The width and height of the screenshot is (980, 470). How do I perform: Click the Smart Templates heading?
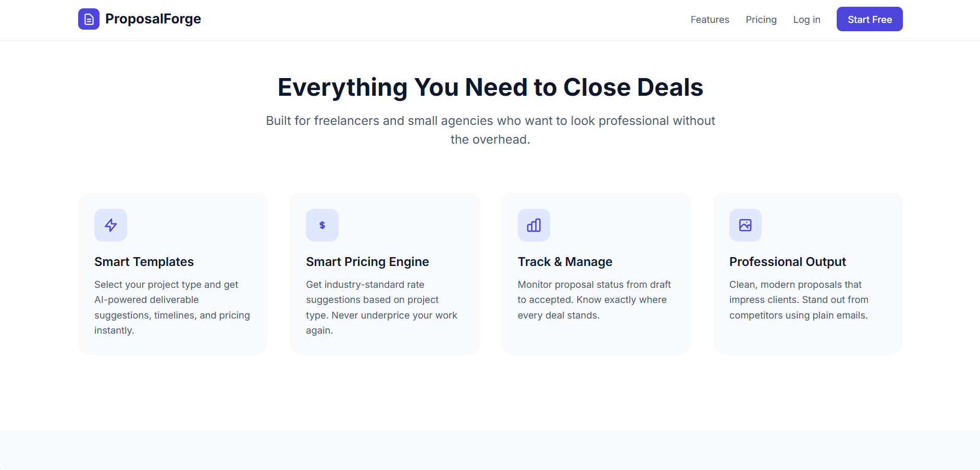coord(144,262)
